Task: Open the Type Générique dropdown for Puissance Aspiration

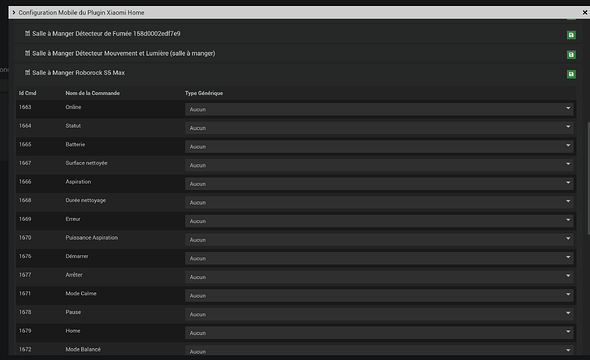Action: point(379,240)
